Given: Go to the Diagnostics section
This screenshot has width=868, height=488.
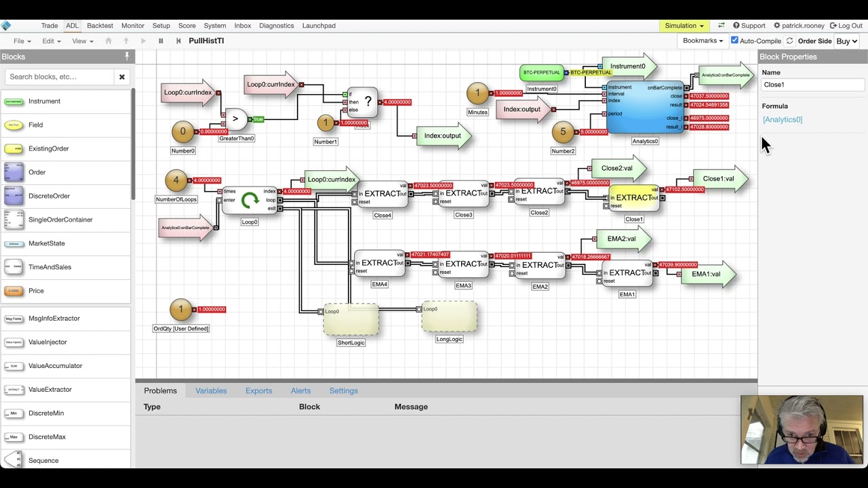Looking at the screenshot, I should 277,26.
